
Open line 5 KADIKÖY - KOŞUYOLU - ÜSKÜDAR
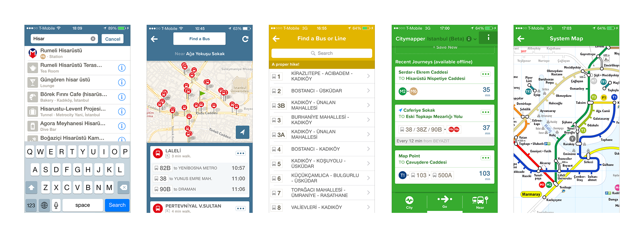(322, 163)
